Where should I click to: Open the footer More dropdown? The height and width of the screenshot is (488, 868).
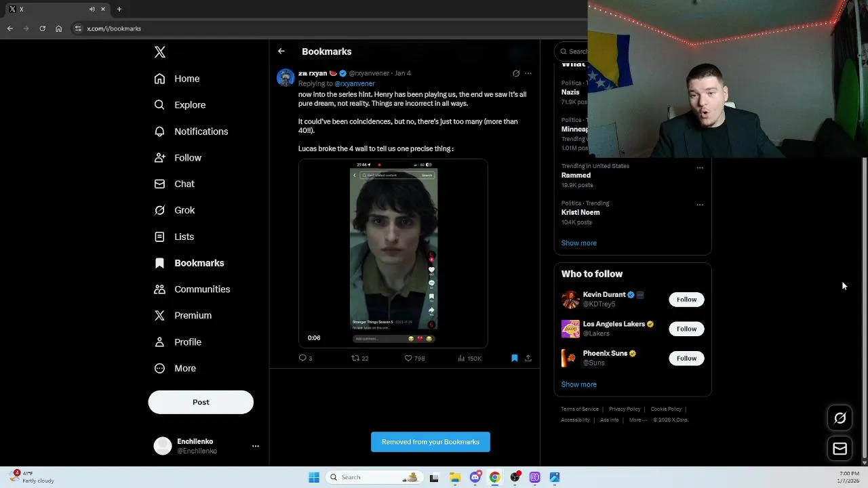(x=638, y=420)
